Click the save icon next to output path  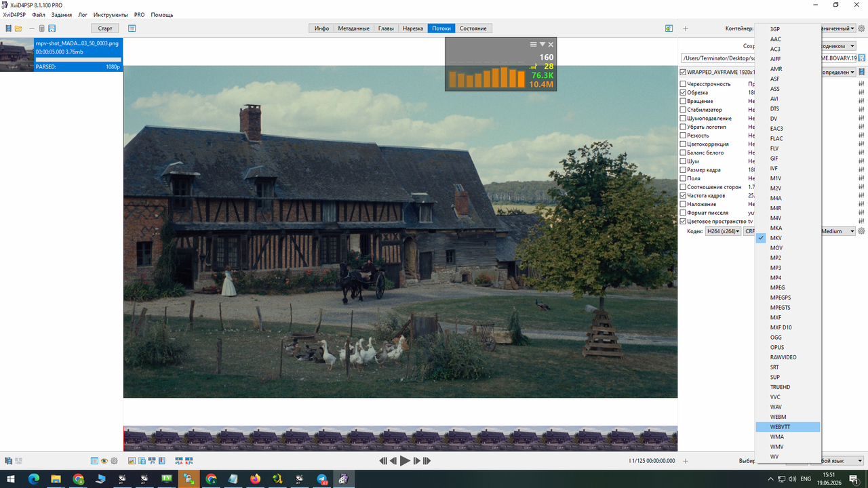pos(862,58)
